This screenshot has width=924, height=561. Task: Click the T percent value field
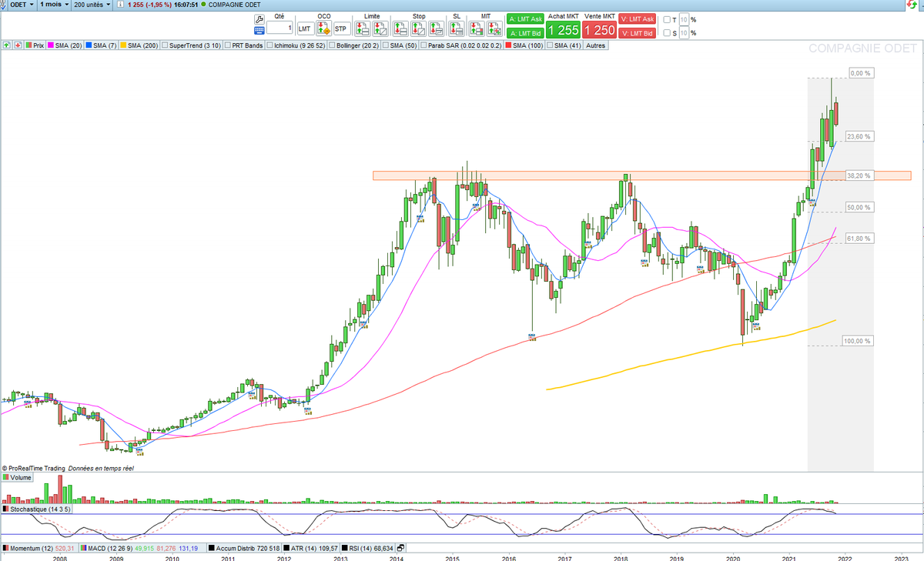[x=684, y=19]
